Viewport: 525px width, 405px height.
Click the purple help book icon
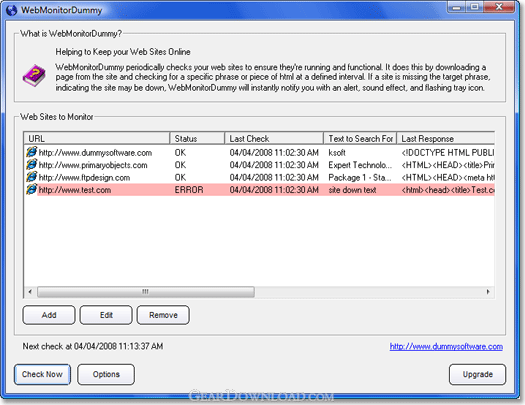(x=34, y=75)
